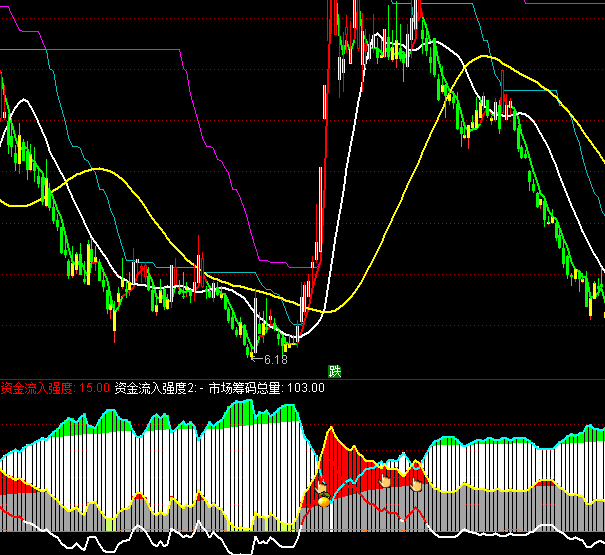This screenshot has height=555, width=605.
Task: Click the orange fruit signal icon
Action: pyautogui.click(x=324, y=499)
